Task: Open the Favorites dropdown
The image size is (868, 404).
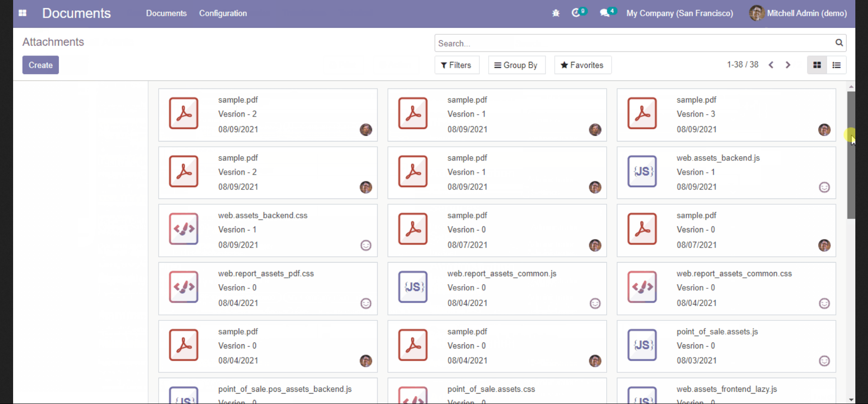Action: click(582, 65)
